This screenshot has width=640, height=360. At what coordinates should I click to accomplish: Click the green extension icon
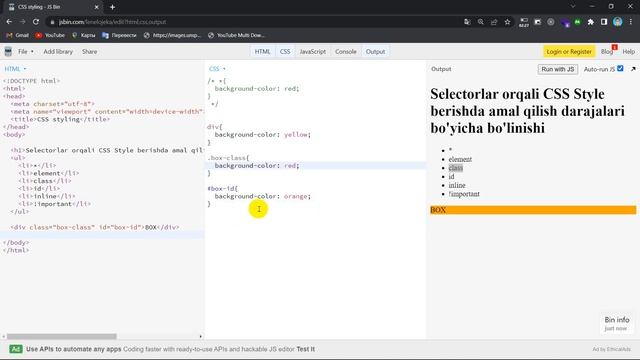578,22
